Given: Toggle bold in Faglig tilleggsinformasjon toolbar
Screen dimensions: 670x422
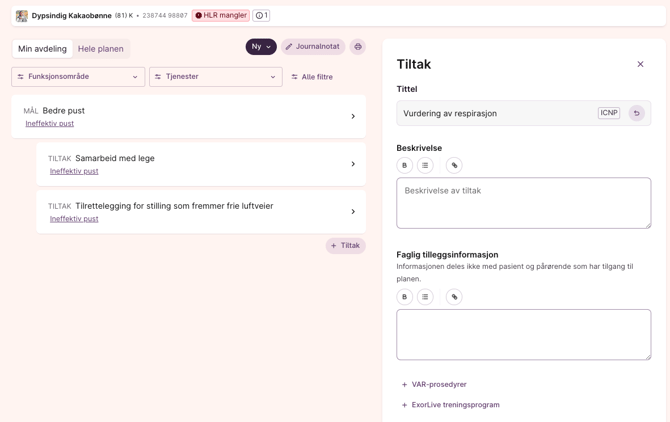Looking at the screenshot, I should coord(405,296).
